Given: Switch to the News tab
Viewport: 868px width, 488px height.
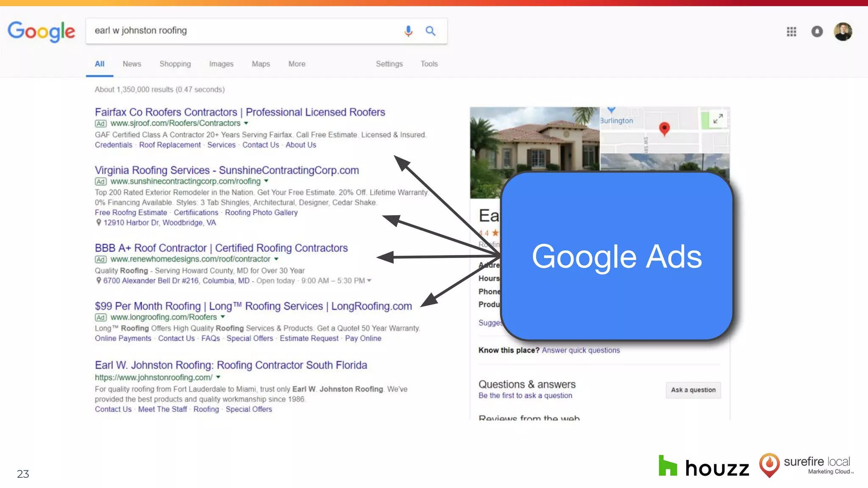Looking at the screenshot, I should coord(132,64).
